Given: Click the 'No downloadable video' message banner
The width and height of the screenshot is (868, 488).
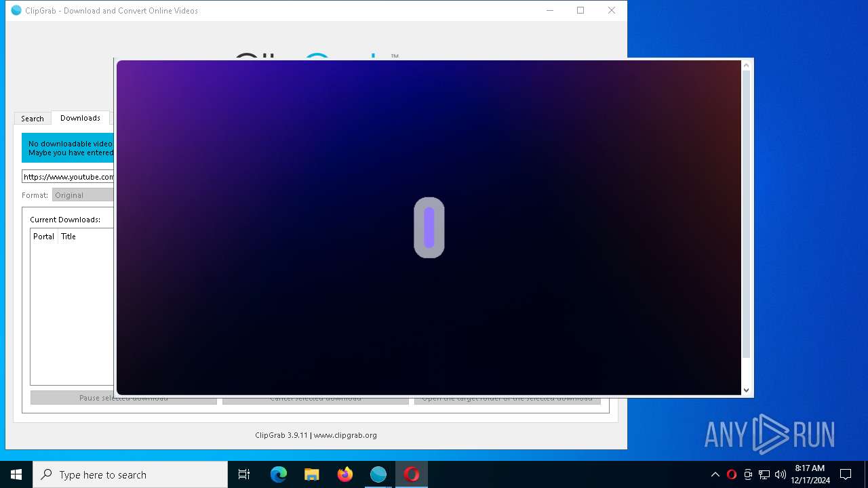Looking at the screenshot, I should click(x=68, y=148).
